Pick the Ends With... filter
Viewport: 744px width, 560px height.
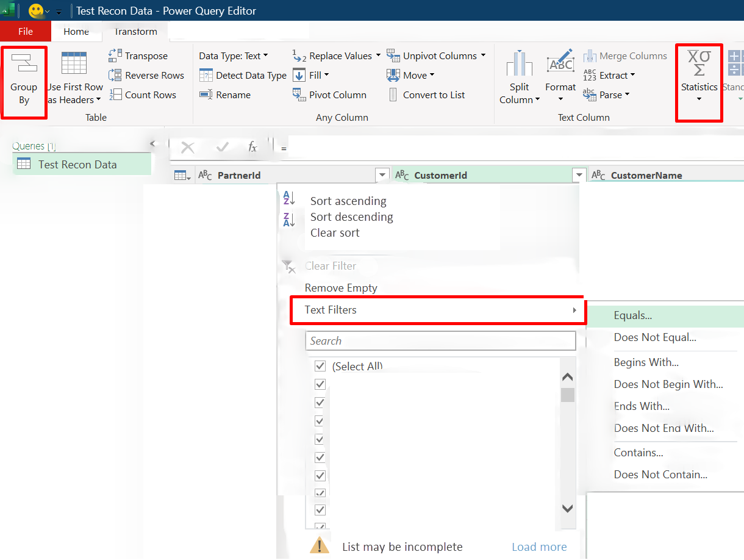(x=642, y=406)
